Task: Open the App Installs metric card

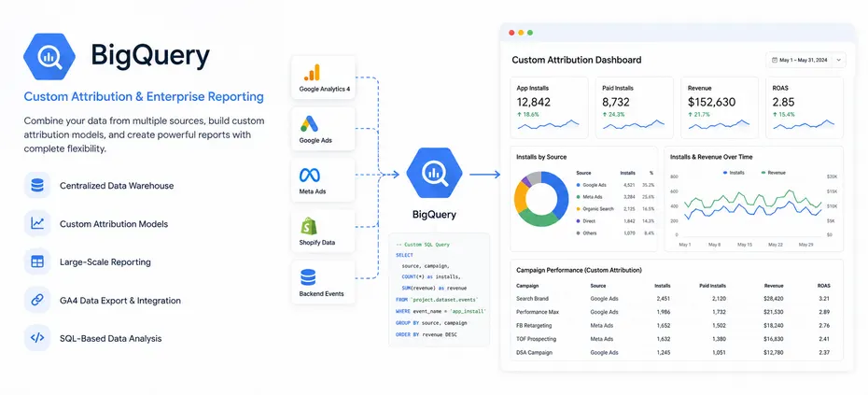Action: click(x=549, y=107)
